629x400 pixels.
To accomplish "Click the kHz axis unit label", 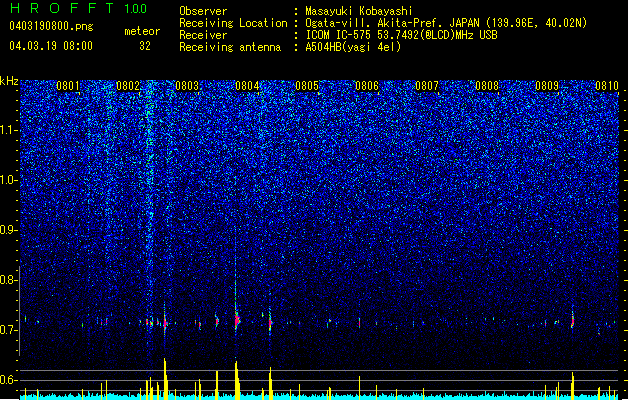I will [x=9, y=81].
